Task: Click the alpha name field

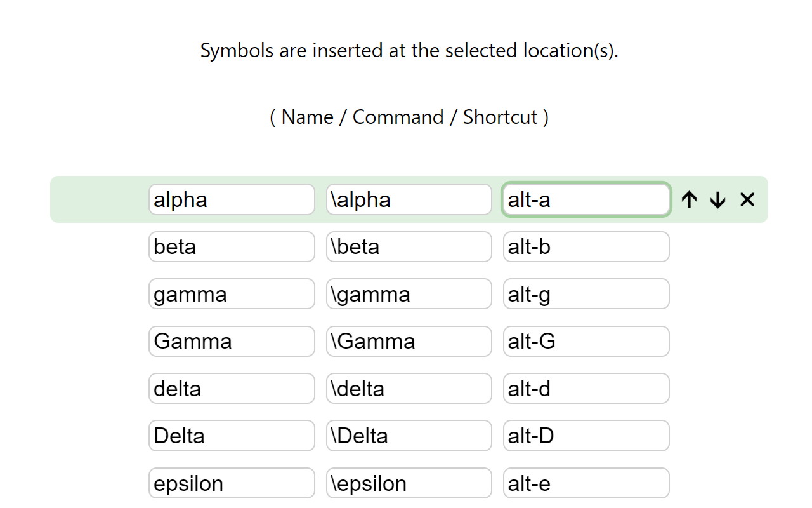Action: (232, 200)
